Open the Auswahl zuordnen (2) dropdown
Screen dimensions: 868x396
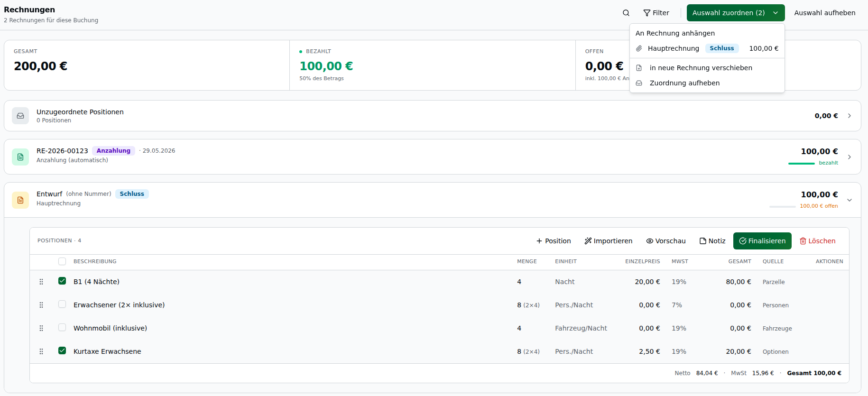(736, 13)
